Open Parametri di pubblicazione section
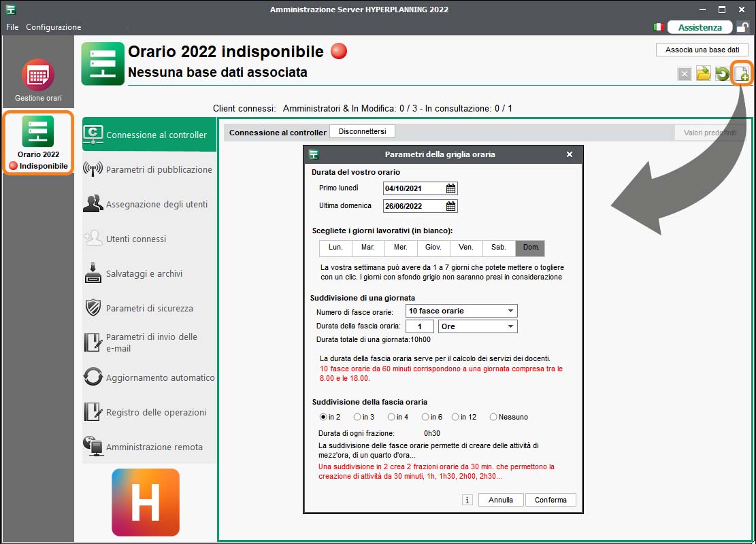The image size is (756, 544). click(149, 169)
